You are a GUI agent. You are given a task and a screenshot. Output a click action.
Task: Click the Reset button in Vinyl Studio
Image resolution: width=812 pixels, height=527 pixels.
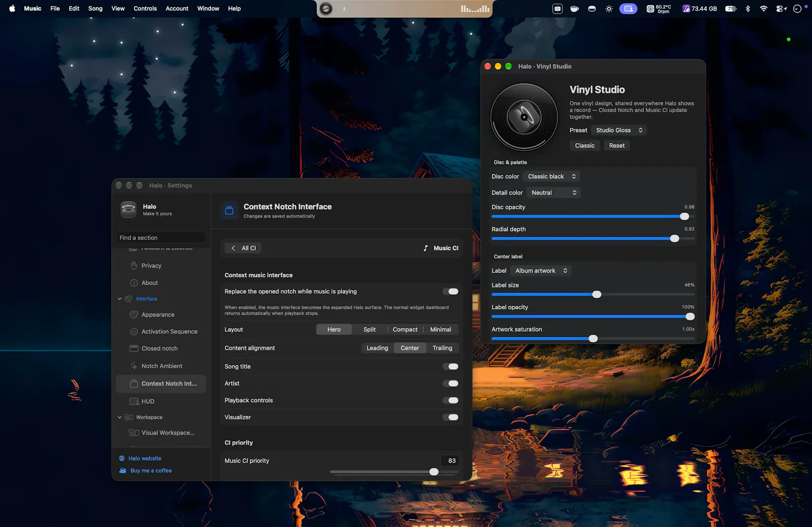[x=617, y=146]
